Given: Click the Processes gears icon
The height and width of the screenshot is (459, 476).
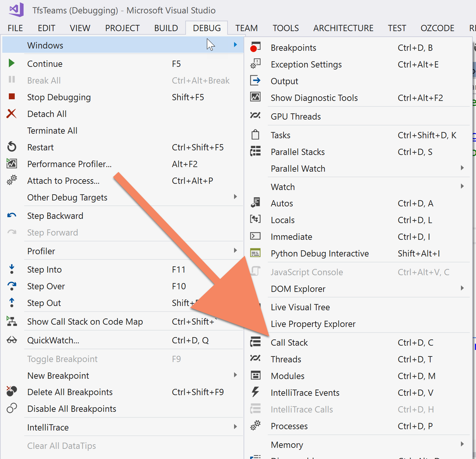Looking at the screenshot, I should tap(255, 425).
